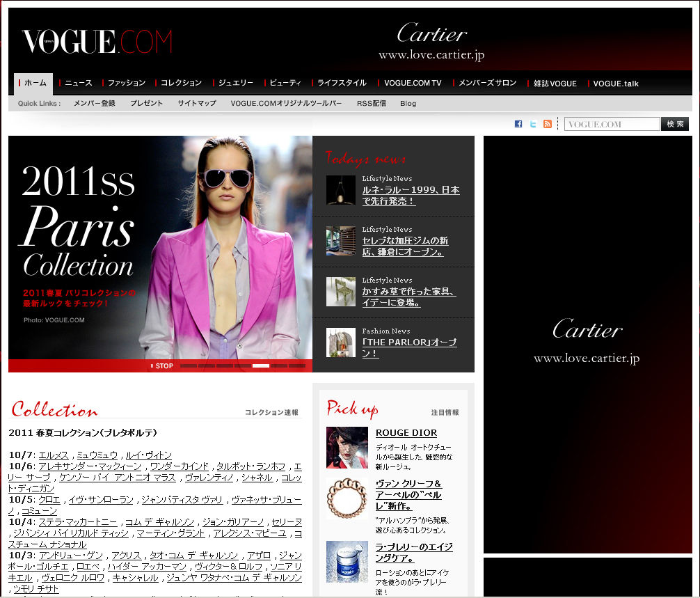Open the 雑誌VOGUE menu
This screenshot has height=598, width=700.
[555, 84]
